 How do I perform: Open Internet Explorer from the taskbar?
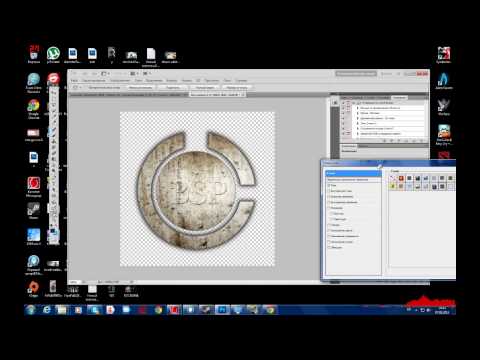[47, 310]
